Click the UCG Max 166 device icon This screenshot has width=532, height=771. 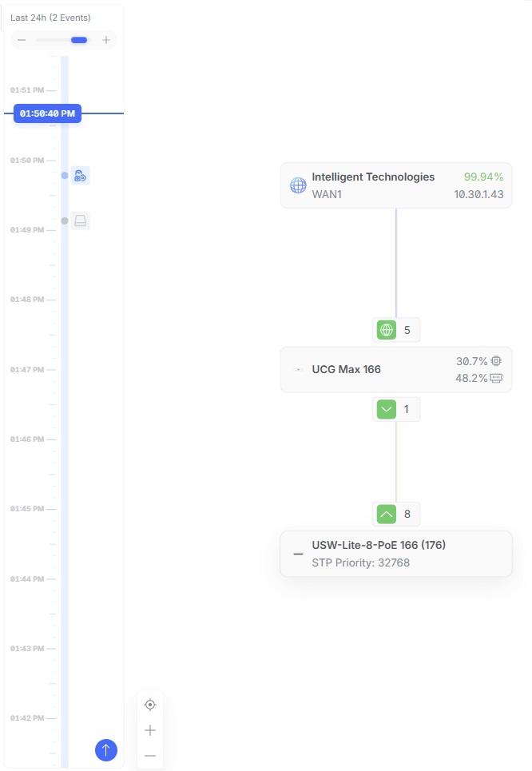pyautogui.click(x=298, y=370)
